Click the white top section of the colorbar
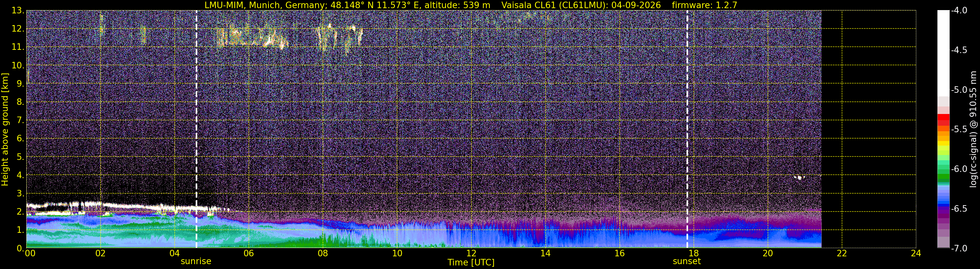The image size is (980, 269). tap(944, 53)
